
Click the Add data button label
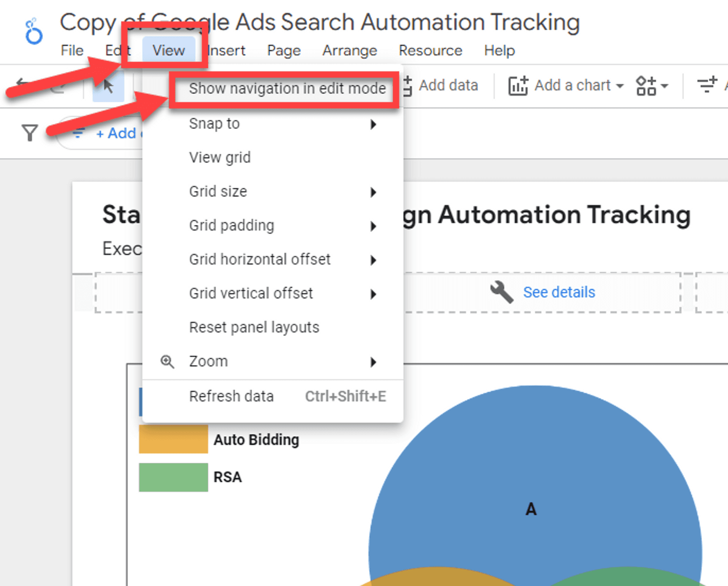tap(448, 86)
